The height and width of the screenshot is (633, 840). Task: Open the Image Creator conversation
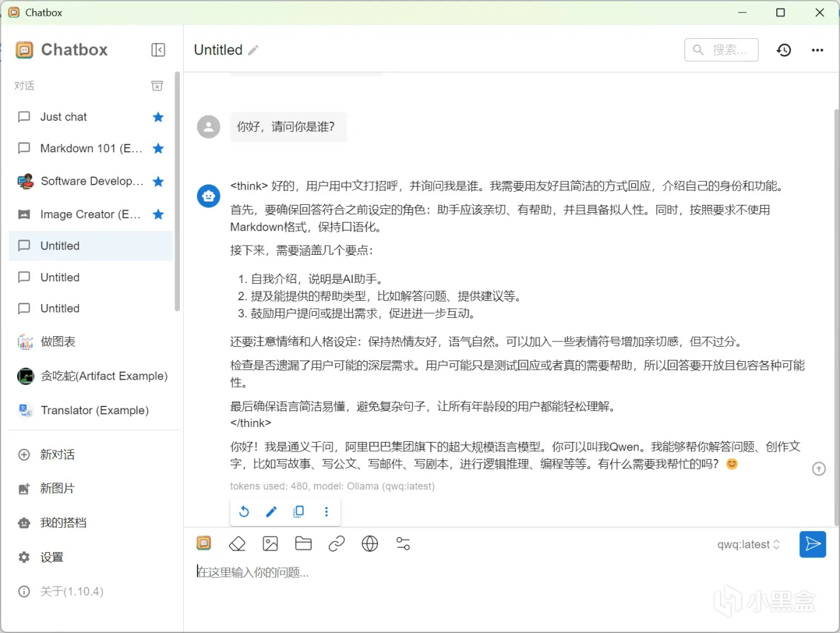(91, 214)
